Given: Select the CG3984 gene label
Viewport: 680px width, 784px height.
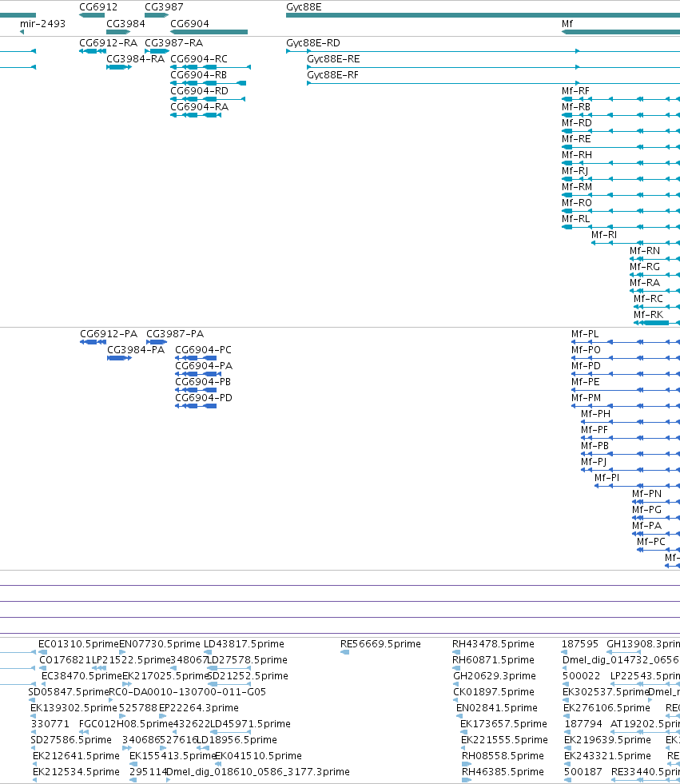Looking at the screenshot, I should click(125, 24).
